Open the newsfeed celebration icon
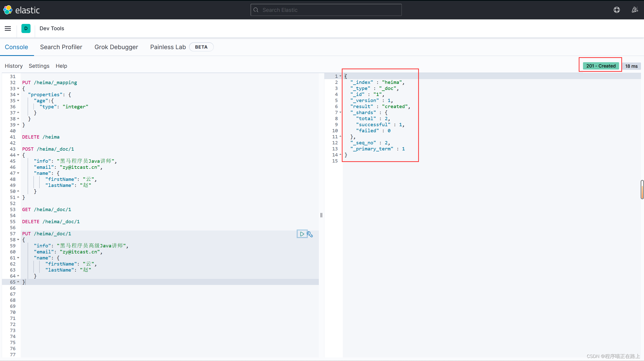 tap(635, 10)
